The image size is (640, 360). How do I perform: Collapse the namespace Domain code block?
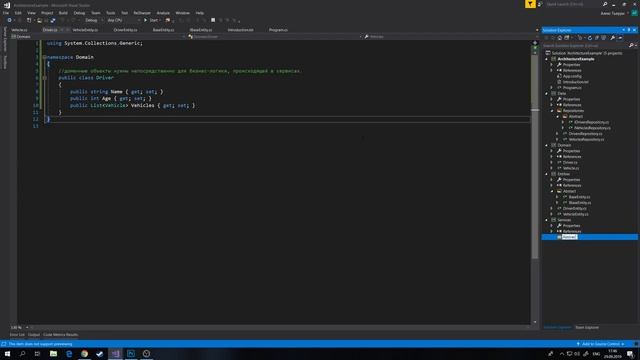coord(44,57)
